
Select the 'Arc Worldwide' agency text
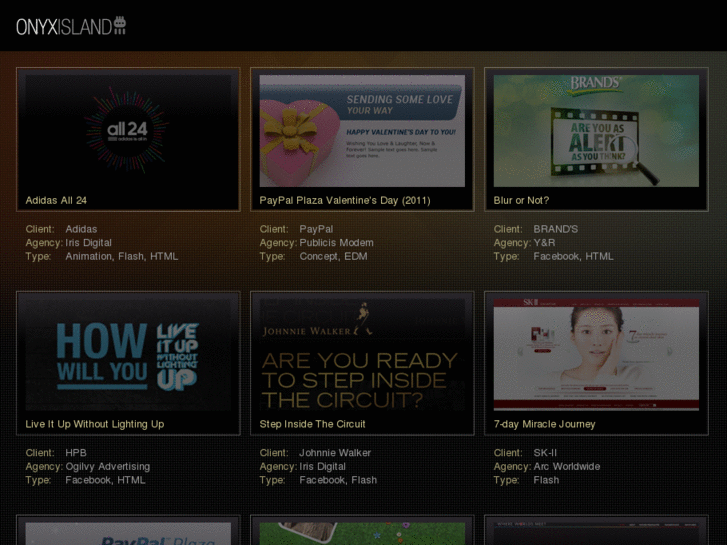(x=567, y=466)
